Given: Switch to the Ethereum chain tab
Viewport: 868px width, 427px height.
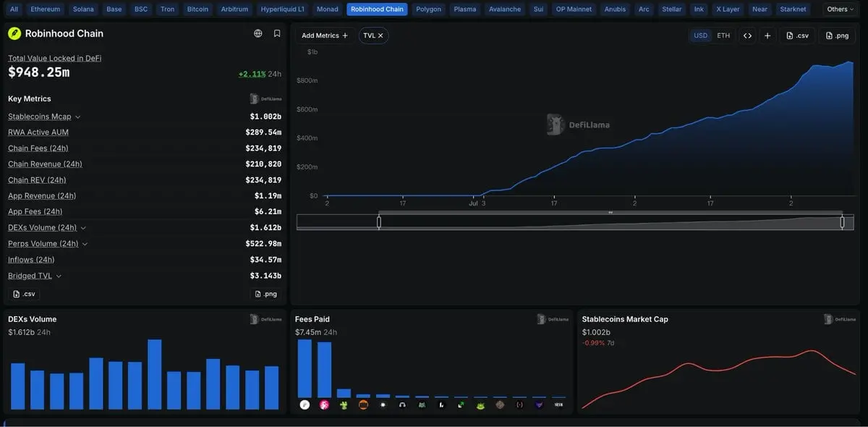Looking at the screenshot, I should pyautogui.click(x=46, y=9).
